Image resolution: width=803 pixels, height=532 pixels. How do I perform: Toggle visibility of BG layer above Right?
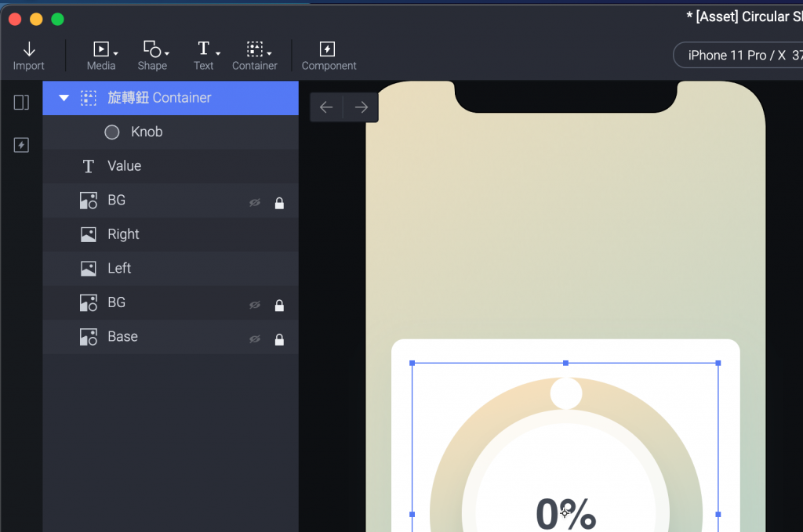coord(255,203)
